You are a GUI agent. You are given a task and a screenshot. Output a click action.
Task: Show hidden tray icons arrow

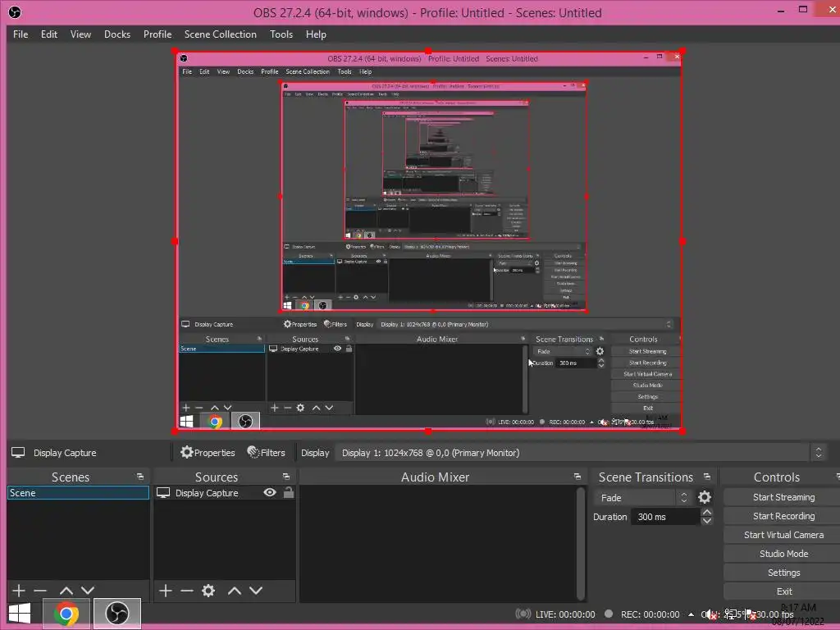(x=691, y=614)
